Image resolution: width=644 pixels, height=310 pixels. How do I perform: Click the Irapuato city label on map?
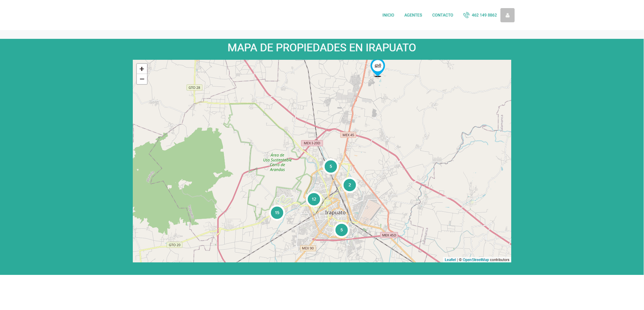pyautogui.click(x=335, y=213)
